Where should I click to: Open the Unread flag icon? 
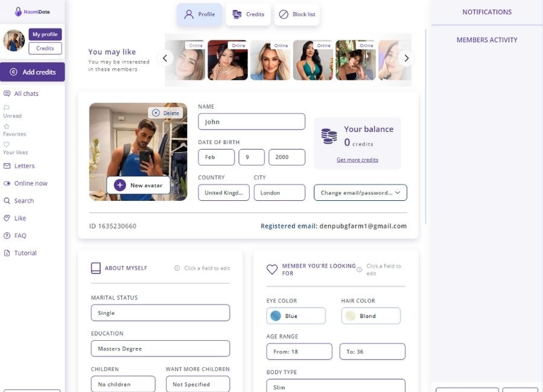point(6,108)
